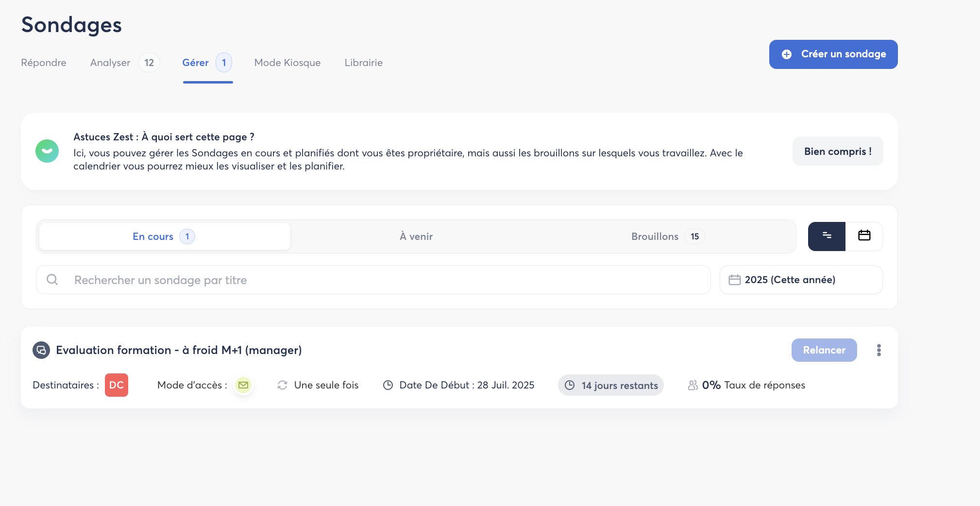The height and width of the screenshot is (506, 980).
Task: Open the 2025 (Cette année) date filter
Action: [x=801, y=280]
